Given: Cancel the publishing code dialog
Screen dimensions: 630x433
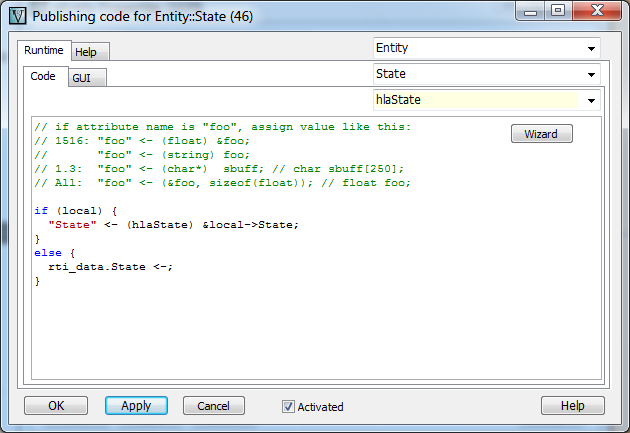Looking at the screenshot, I should [213, 405].
